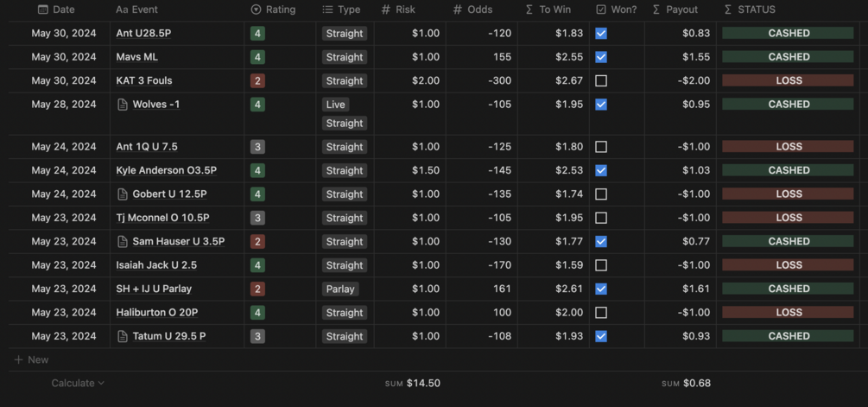Open the SH + IJ U Parlay entry
The height and width of the screenshot is (407, 868).
pyautogui.click(x=154, y=289)
